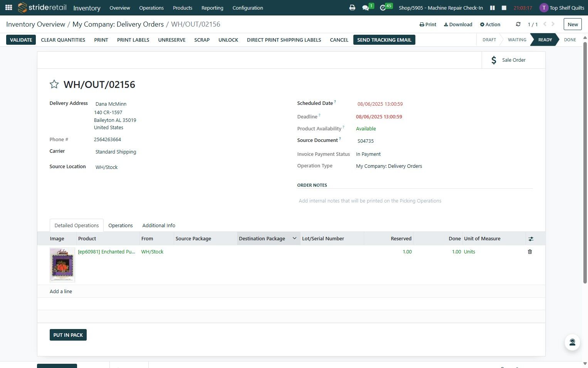Open the Top Shelf Quilts user menu

coord(562,8)
